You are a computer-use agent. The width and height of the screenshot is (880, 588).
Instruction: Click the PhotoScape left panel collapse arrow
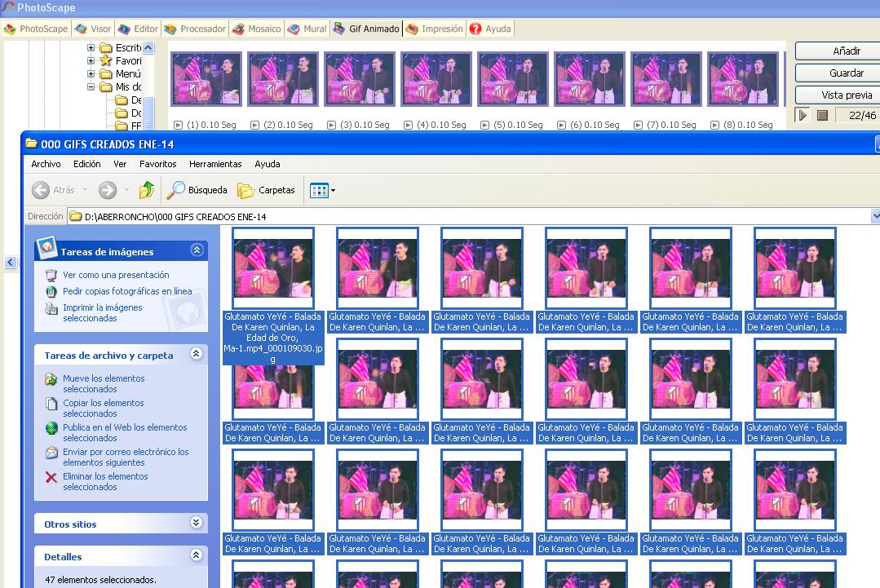10,262
